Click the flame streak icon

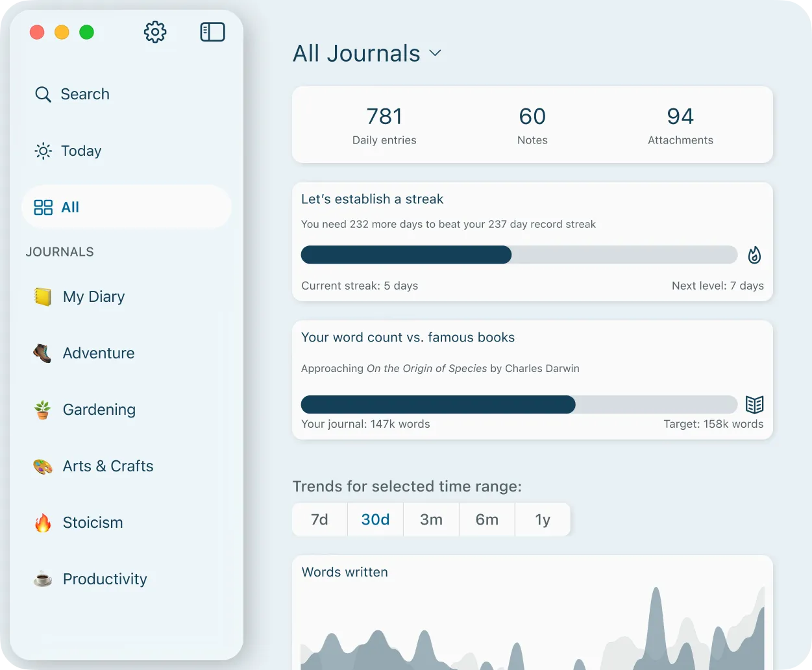754,255
